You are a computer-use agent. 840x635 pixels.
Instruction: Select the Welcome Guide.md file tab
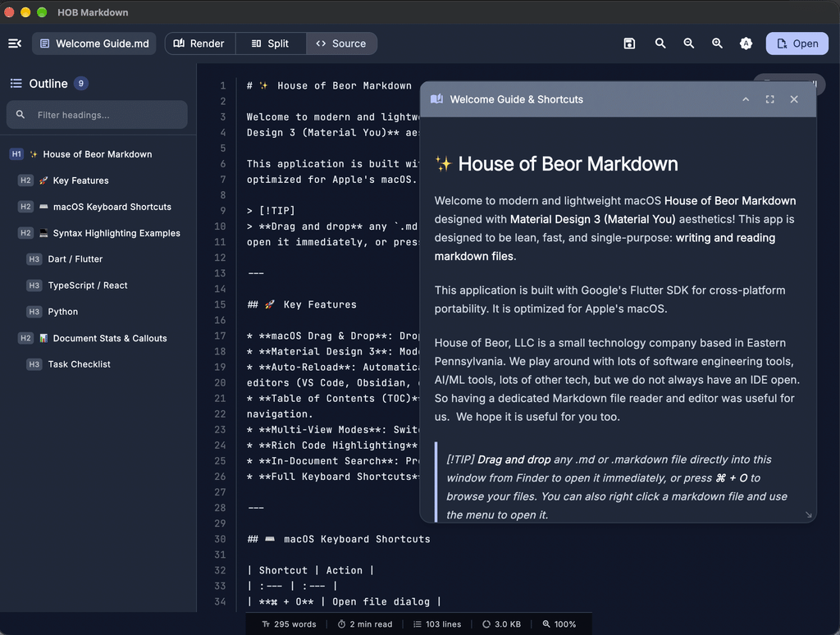94,43
